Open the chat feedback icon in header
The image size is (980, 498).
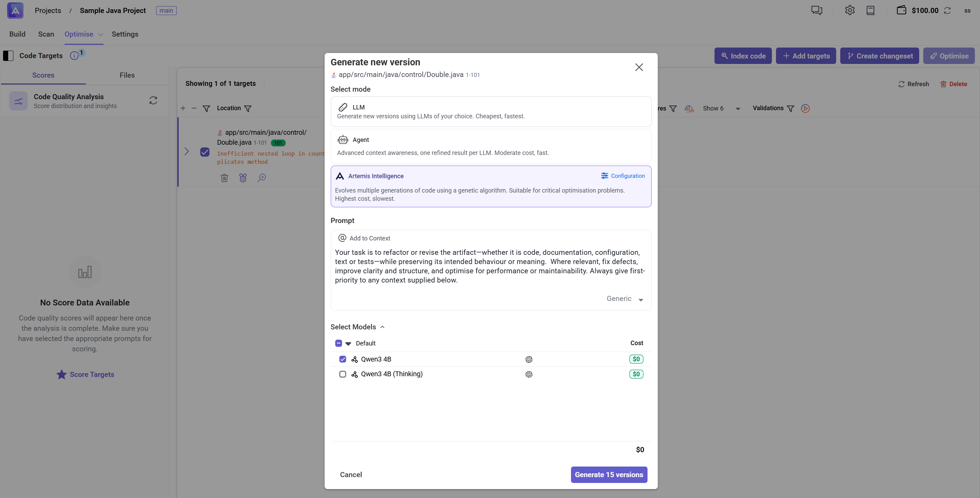pyautogui.click(x=816, y=10)
